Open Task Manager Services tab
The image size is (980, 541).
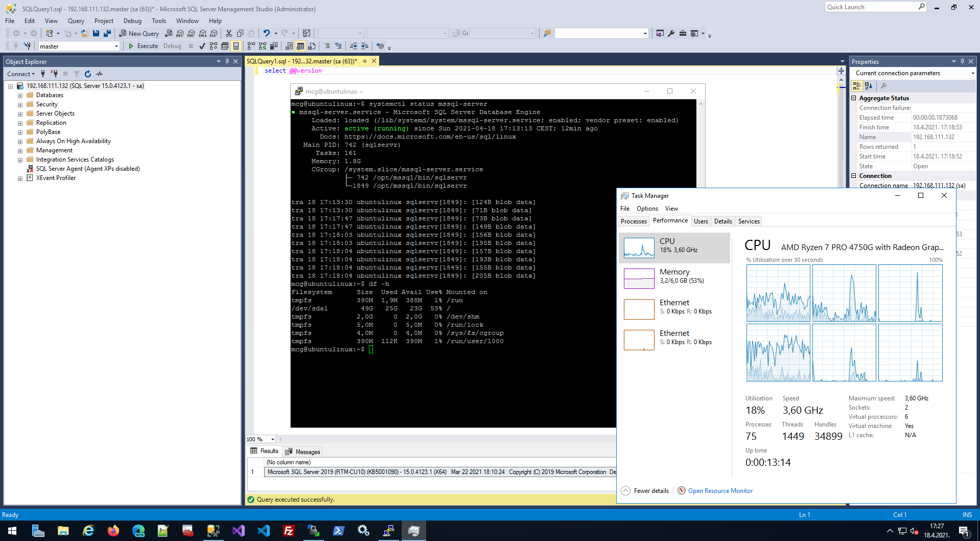pos(749,221)
